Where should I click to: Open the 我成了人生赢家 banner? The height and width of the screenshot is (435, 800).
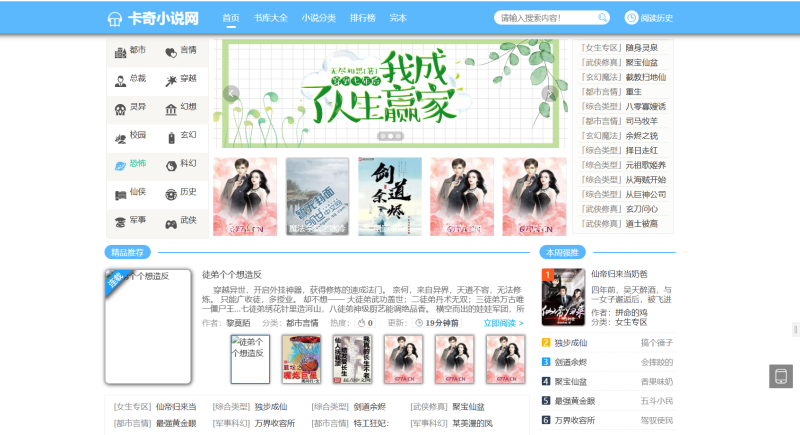coord(390,93)
